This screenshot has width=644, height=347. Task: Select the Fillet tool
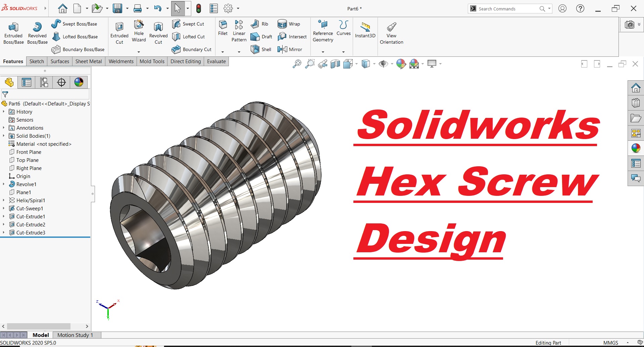coord(223,28)
